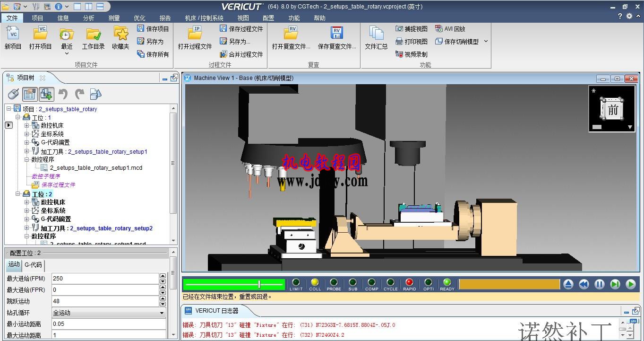Viewport: 644px width, 341px height.
Task: Open the 最近 recent files menu
Action: point(67,41)
